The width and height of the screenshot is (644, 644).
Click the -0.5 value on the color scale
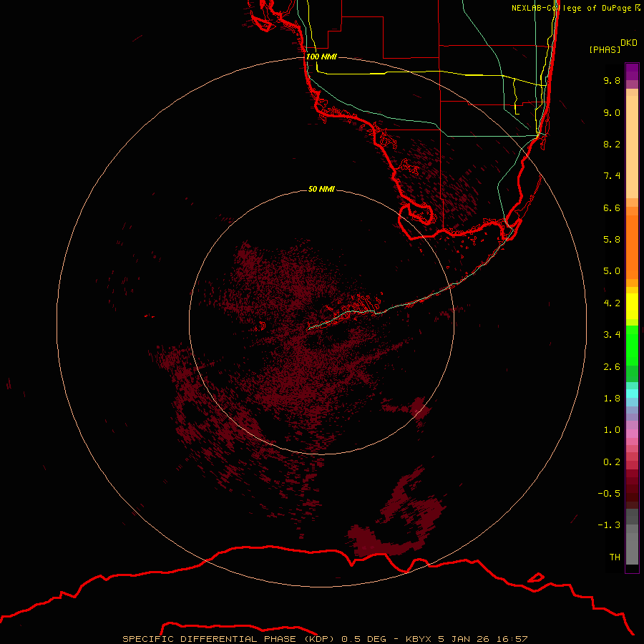point(609,494)
